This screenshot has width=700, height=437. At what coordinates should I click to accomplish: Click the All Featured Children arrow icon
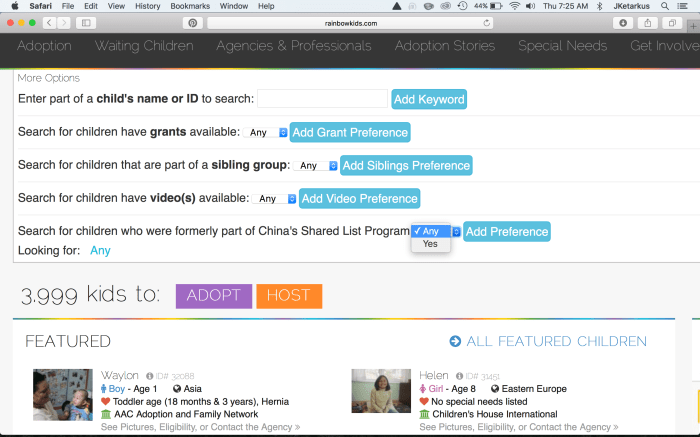click(x=455, y=342)
